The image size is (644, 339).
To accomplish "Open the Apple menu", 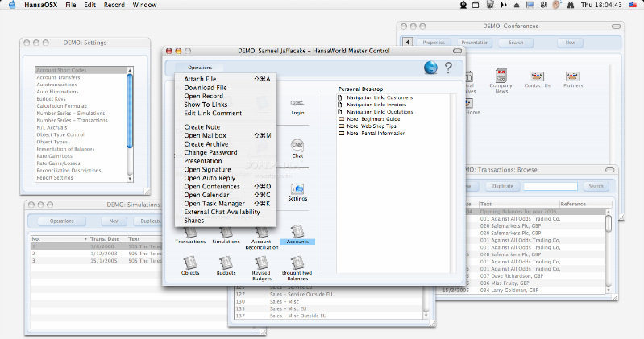I will coord(12,5).
